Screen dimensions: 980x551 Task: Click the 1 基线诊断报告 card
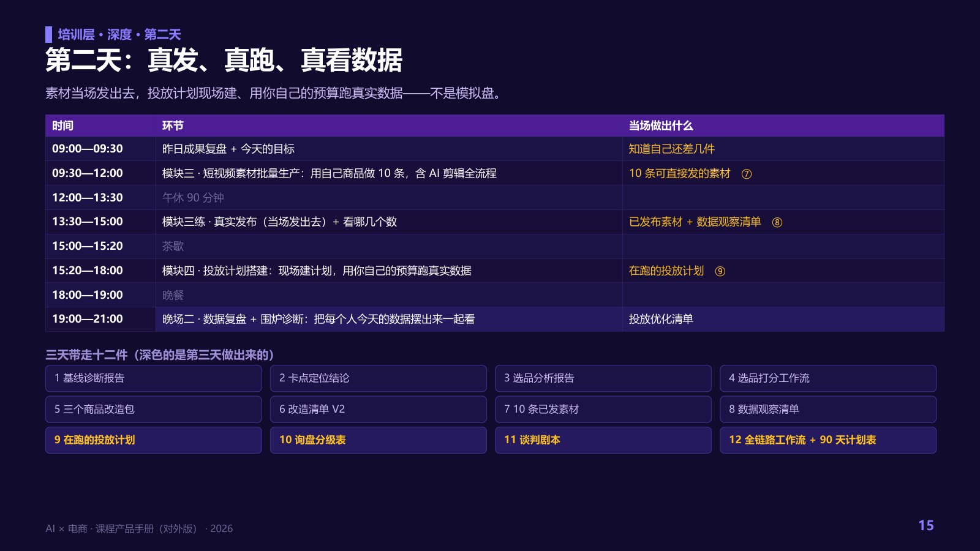(x=154, y=378)
